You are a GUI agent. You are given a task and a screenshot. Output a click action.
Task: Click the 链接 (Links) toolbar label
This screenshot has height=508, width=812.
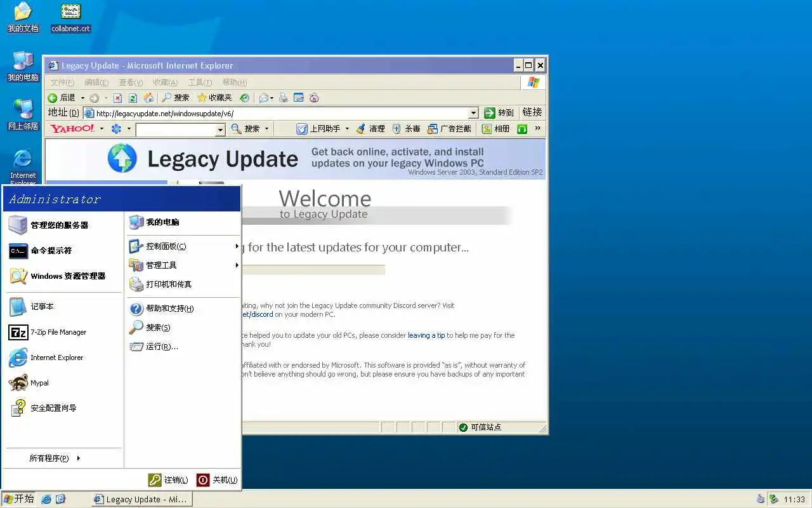[532, 112]
